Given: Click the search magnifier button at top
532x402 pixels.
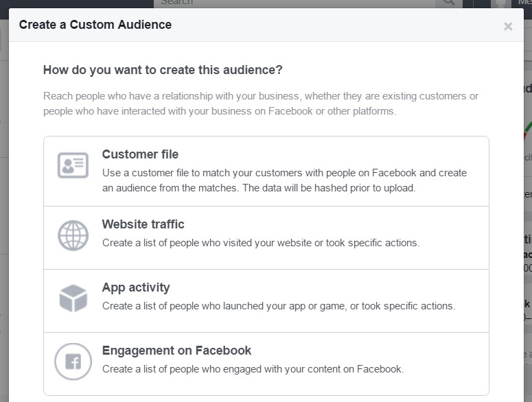Looking at the screenshot, I should [449, 3].
